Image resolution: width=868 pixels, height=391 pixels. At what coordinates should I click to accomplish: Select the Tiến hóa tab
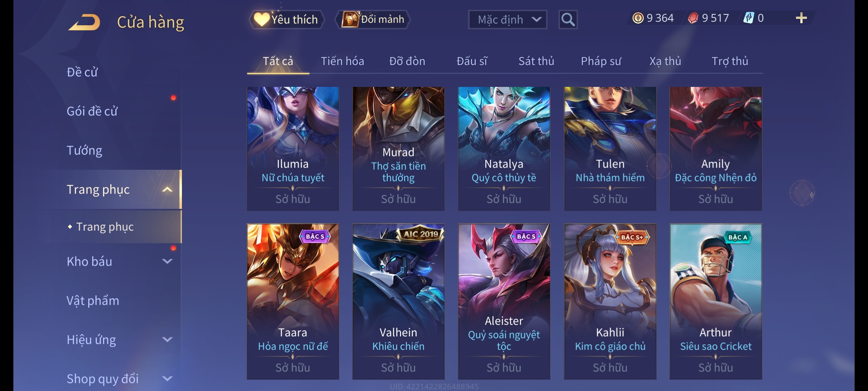tap(342, 61)
